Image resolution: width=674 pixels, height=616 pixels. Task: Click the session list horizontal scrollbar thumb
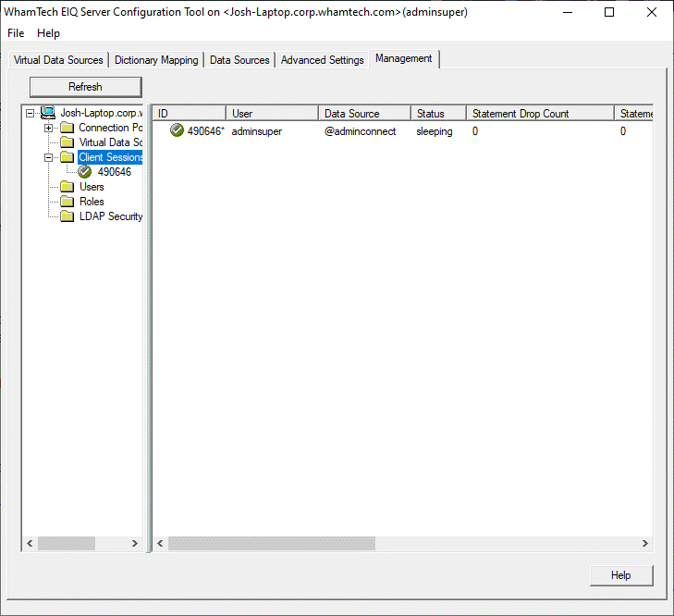(x=272, y=543)
